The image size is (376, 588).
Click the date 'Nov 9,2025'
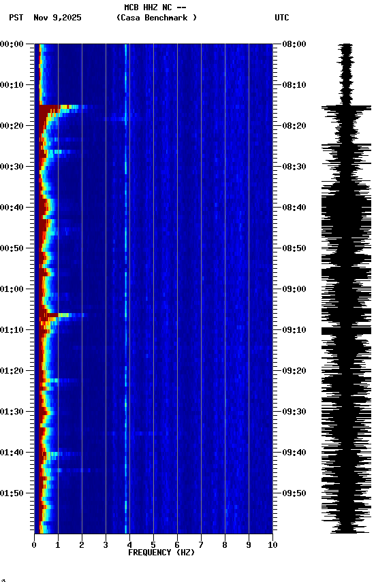click(57, 18)
